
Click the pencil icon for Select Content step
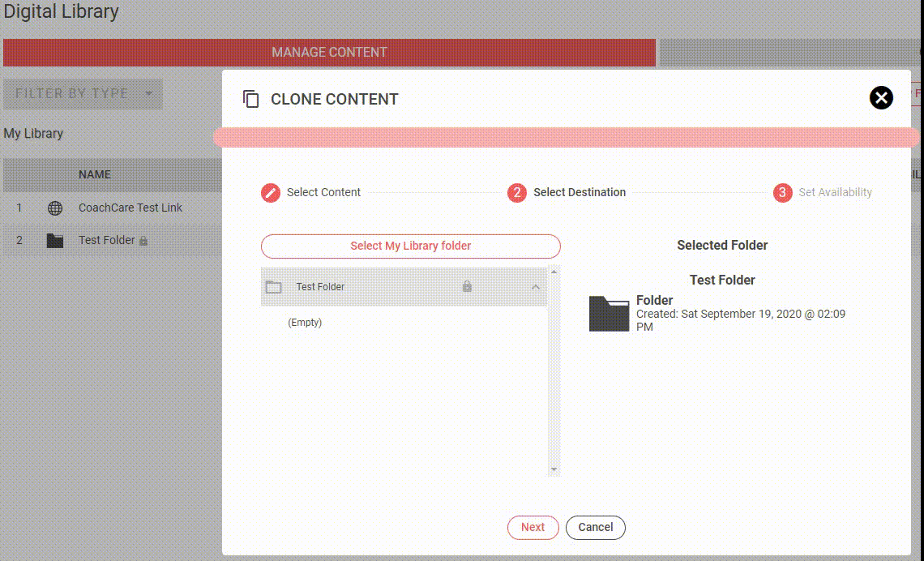coord(270,192)
